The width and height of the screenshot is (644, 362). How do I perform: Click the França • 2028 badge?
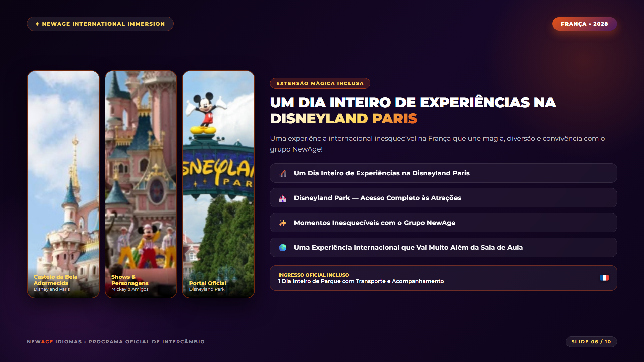click(585, 24)
